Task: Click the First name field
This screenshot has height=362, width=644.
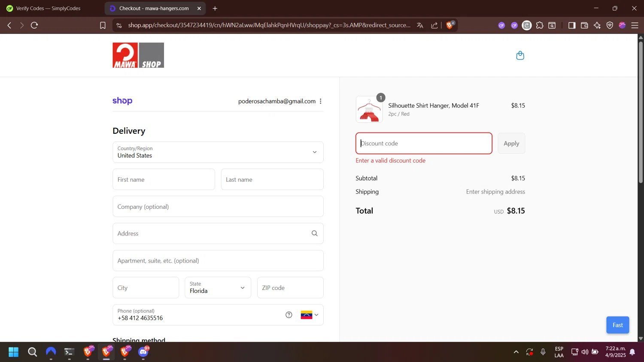Action: pos(164,179)
